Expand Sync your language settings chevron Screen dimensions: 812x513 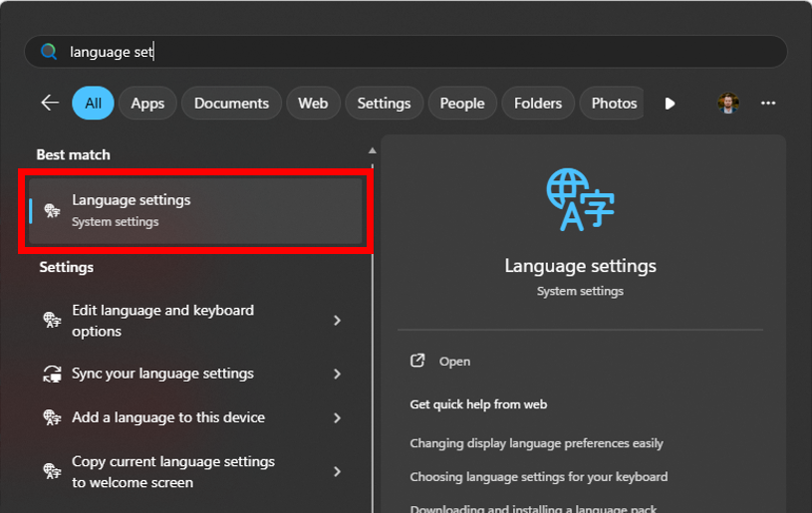[x=337, y=374]
